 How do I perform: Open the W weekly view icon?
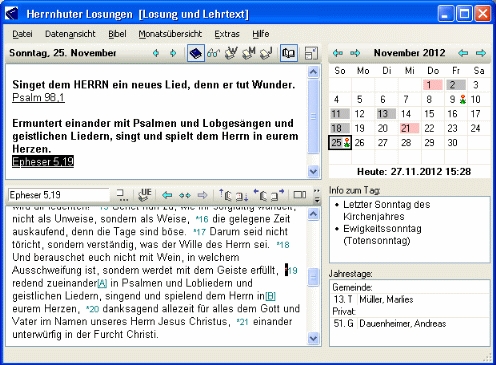pos(231,53)
